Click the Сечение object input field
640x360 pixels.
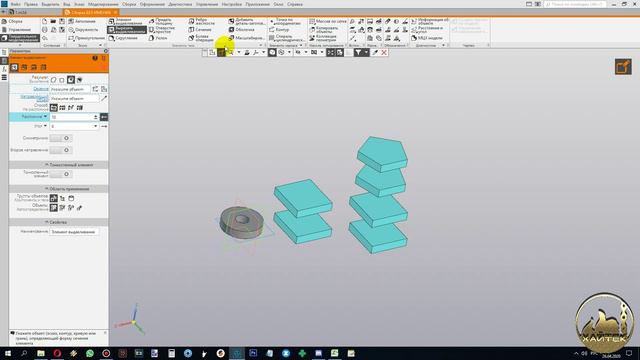tap(70, 89)
